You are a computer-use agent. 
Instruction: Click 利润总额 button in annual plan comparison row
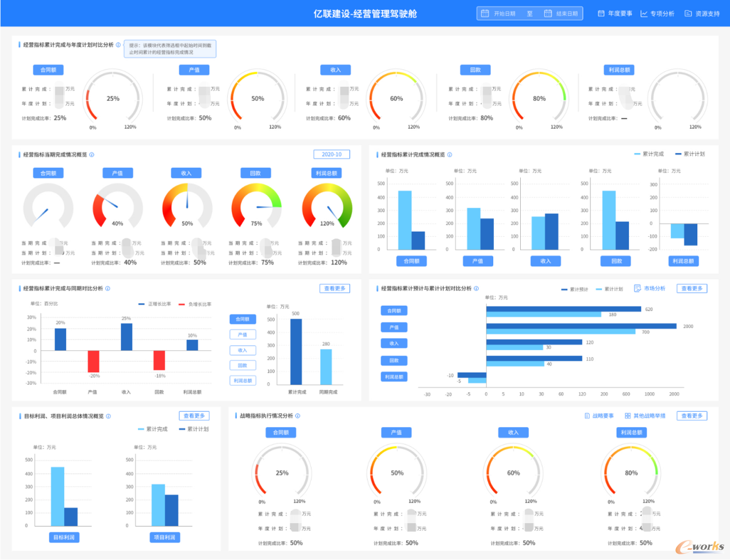(620, 70)
